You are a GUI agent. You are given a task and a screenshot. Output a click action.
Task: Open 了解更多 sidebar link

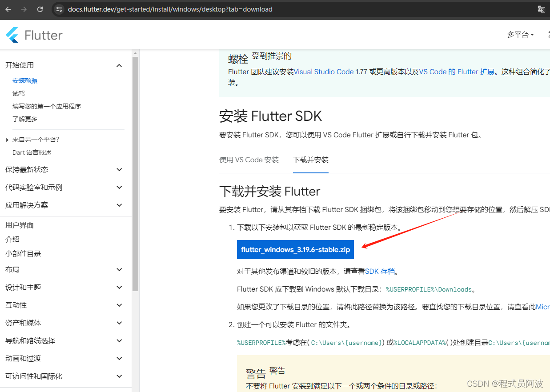point(25,119)
